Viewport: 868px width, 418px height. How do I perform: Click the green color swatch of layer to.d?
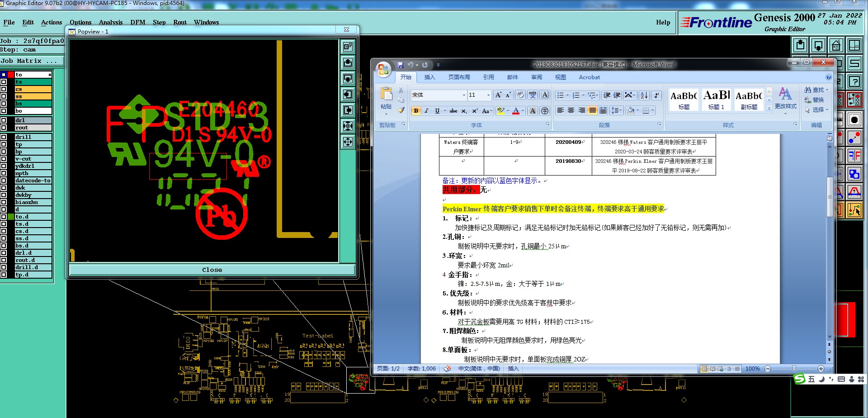point(11,217)
